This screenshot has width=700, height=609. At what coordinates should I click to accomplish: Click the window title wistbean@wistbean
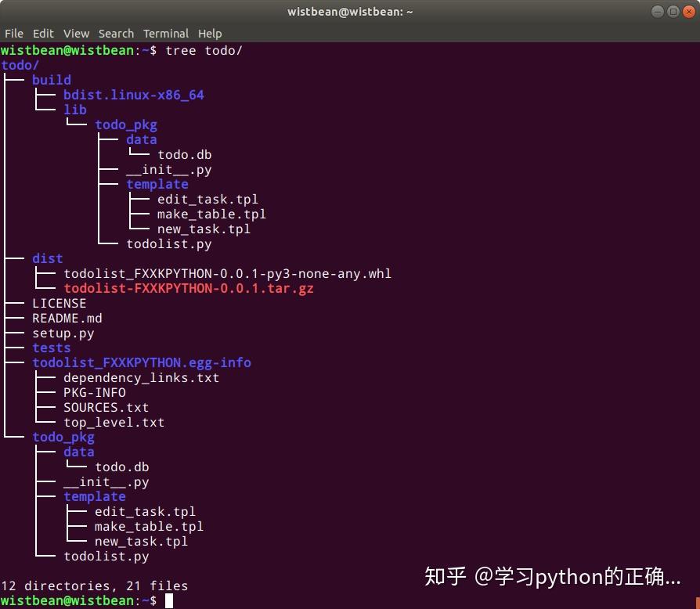pos(350,12)
